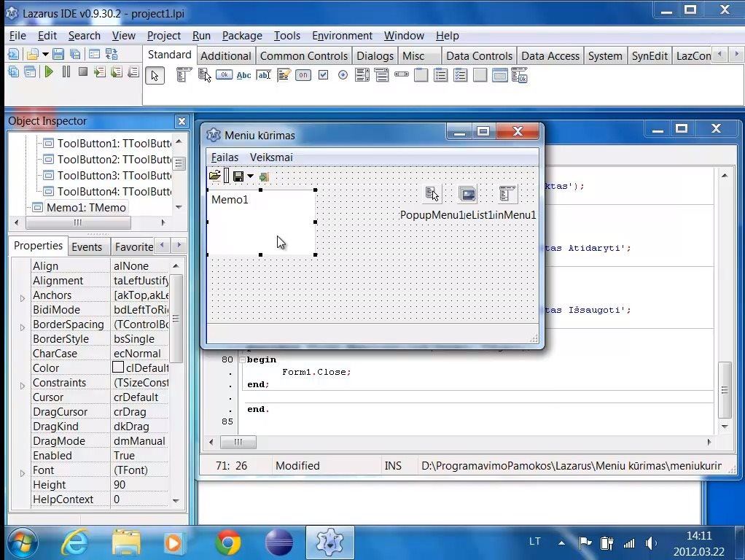Viewport: 745px width, 560px height.
Task: Click the Enabled property value True
Action: [139, 456]
